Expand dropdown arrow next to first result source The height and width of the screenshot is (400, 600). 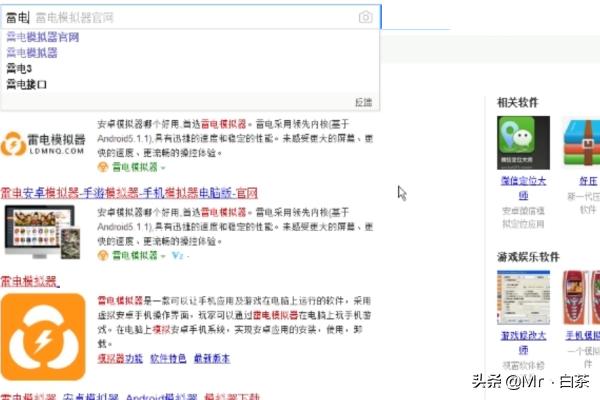pyautogui.click(x=163, y=168)
